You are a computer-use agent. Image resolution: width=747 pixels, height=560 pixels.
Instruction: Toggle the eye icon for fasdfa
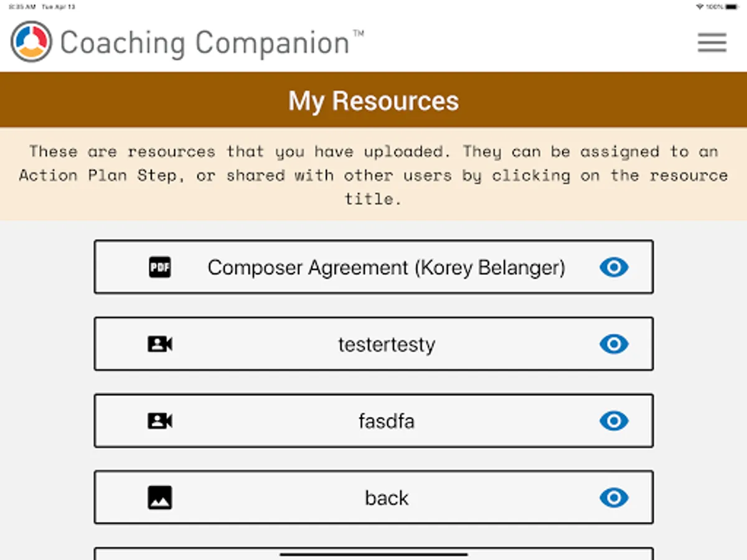[614, 421]
